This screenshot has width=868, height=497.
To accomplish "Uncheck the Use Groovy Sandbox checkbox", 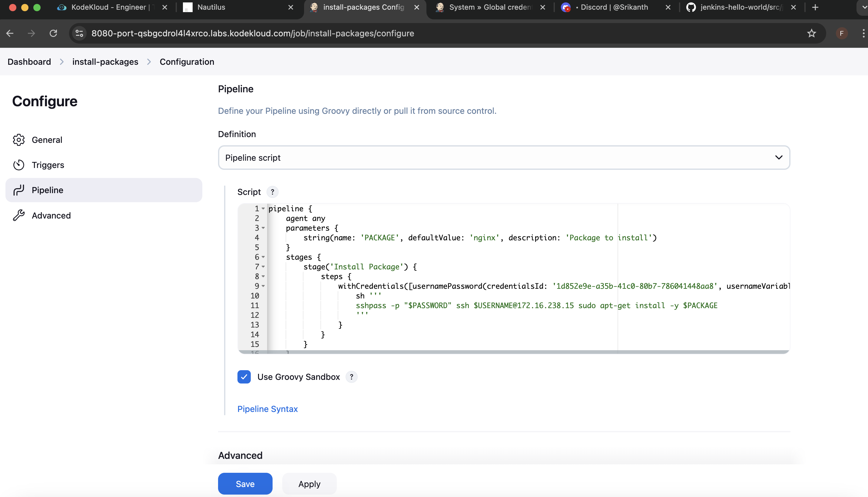I will tap(244, 377).
